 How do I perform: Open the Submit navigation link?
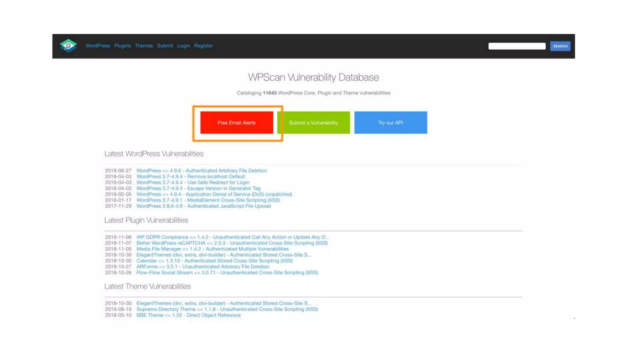click(x=165, y=46)
